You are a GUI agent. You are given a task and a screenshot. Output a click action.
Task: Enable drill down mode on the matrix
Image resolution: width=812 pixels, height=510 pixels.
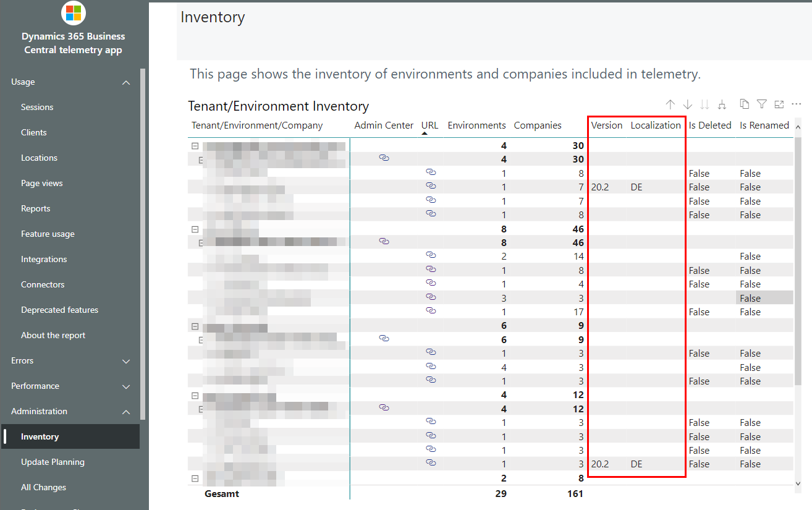click(687, 104)
